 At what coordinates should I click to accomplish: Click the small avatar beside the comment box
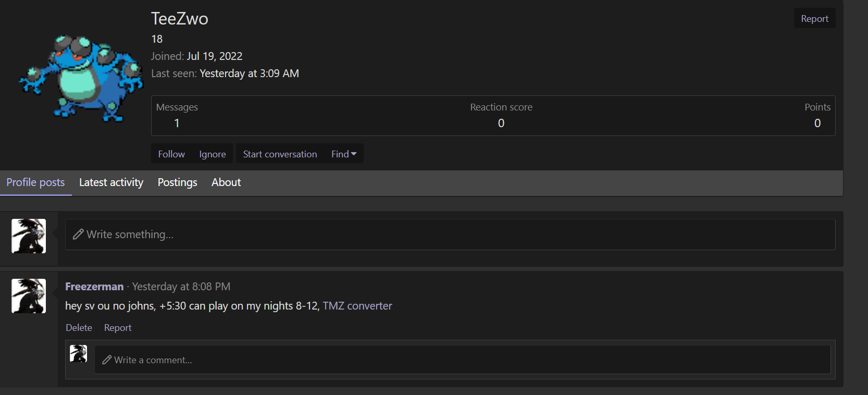pos(79,354)
